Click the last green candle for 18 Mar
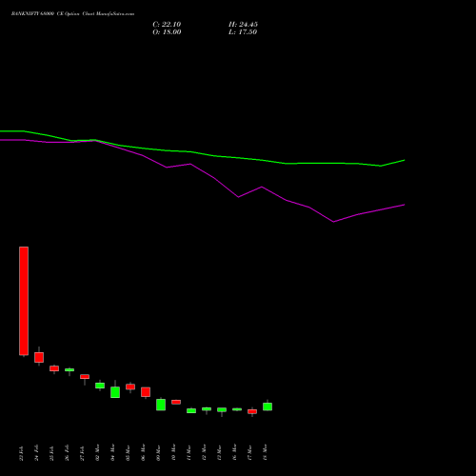The image size is (476, 476). (x=268, y=407)
